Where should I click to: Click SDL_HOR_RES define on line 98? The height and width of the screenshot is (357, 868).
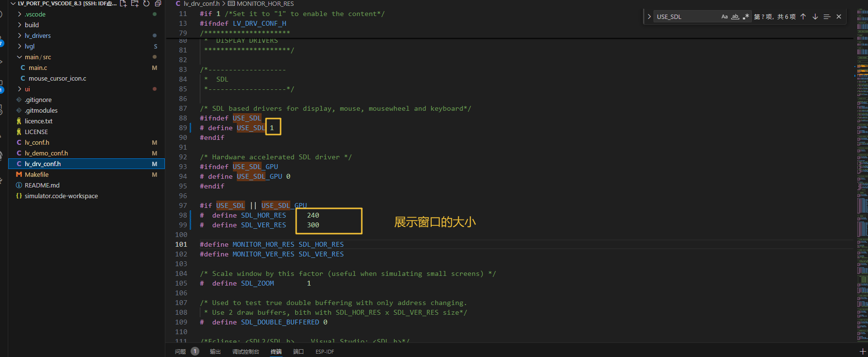(x=264, y=215)
